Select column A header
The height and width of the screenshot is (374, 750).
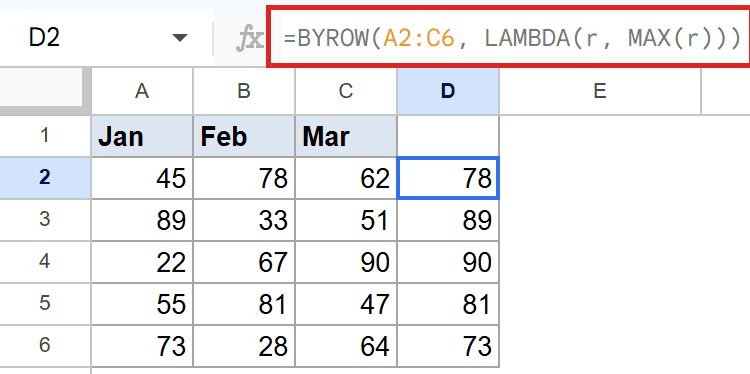tap(142, 91)
